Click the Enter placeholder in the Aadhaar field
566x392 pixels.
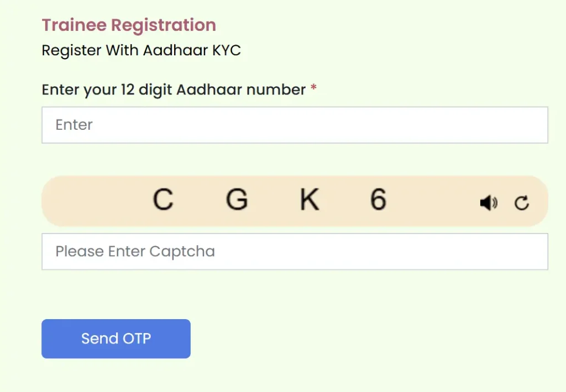pos(74,125)
